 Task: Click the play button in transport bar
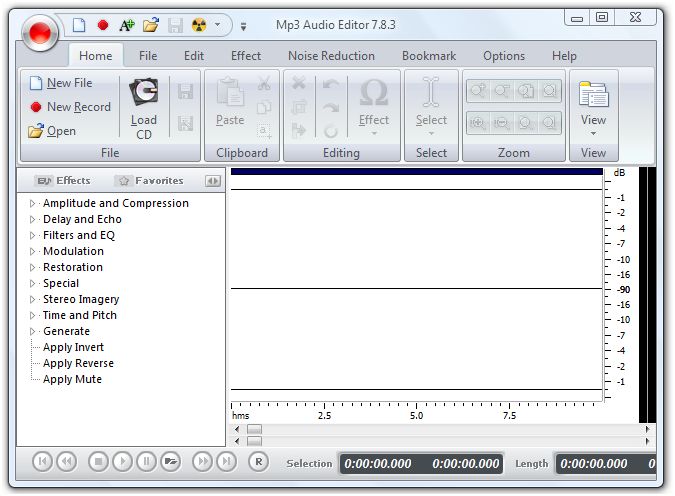[123, 462]
